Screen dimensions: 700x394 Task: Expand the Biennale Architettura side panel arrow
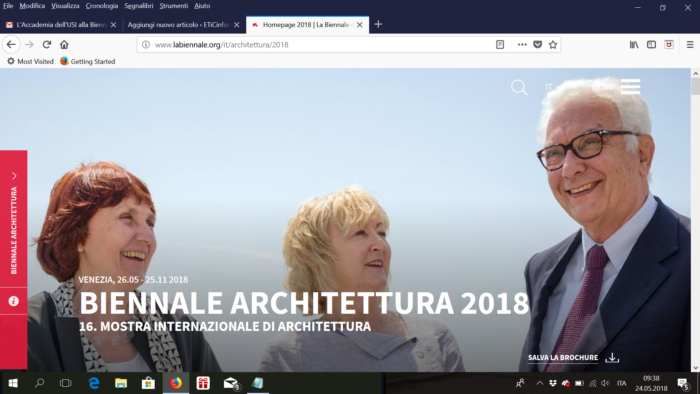point(14,176)
